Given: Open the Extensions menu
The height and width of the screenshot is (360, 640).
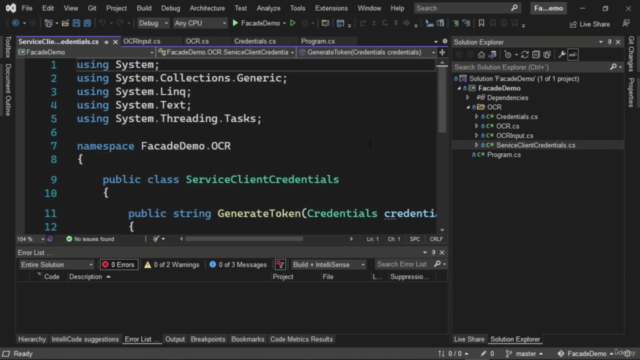Looking at the screenshot, I should pos(331,8).
